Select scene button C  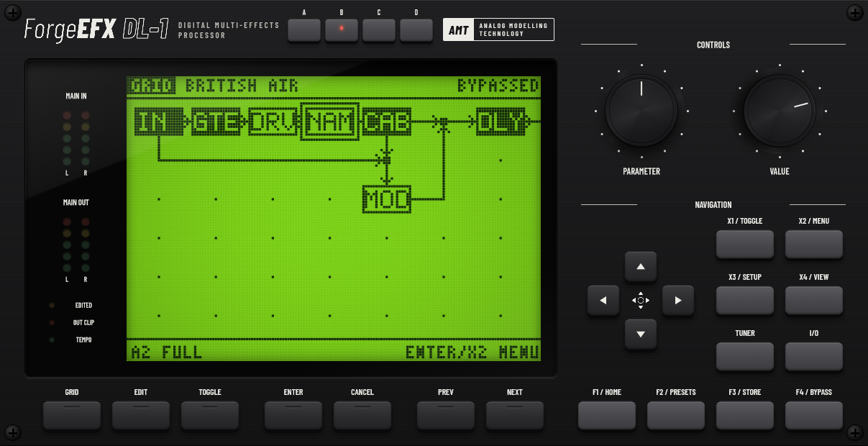[x=379, y=29]
